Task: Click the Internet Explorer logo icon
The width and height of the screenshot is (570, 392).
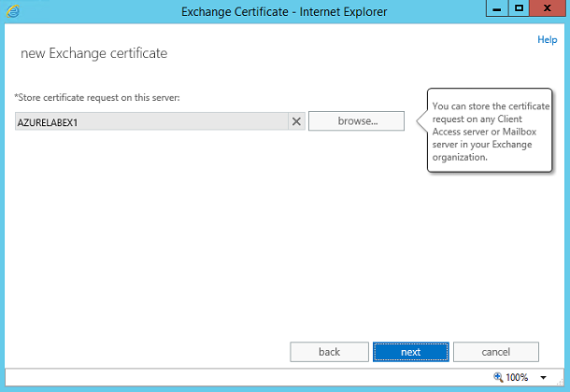Action: click(x=13, y=11)
